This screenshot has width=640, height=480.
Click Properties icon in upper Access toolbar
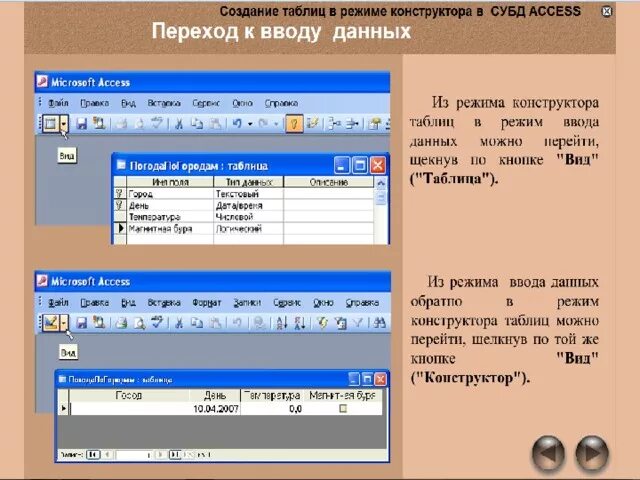tap(374, 124)
